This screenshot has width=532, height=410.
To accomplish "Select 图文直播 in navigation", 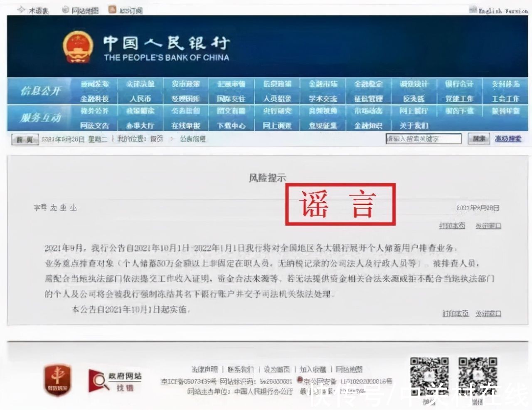I will 232,111.
